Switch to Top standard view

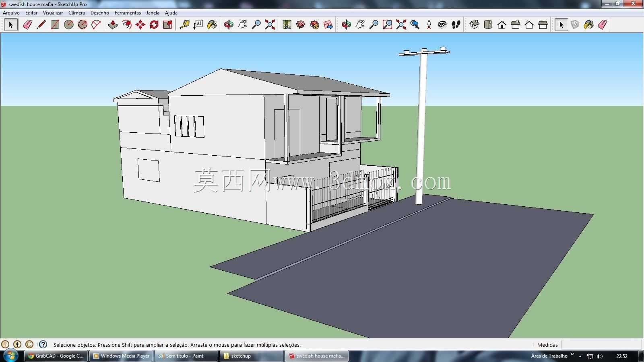click(x=488, y=25)
